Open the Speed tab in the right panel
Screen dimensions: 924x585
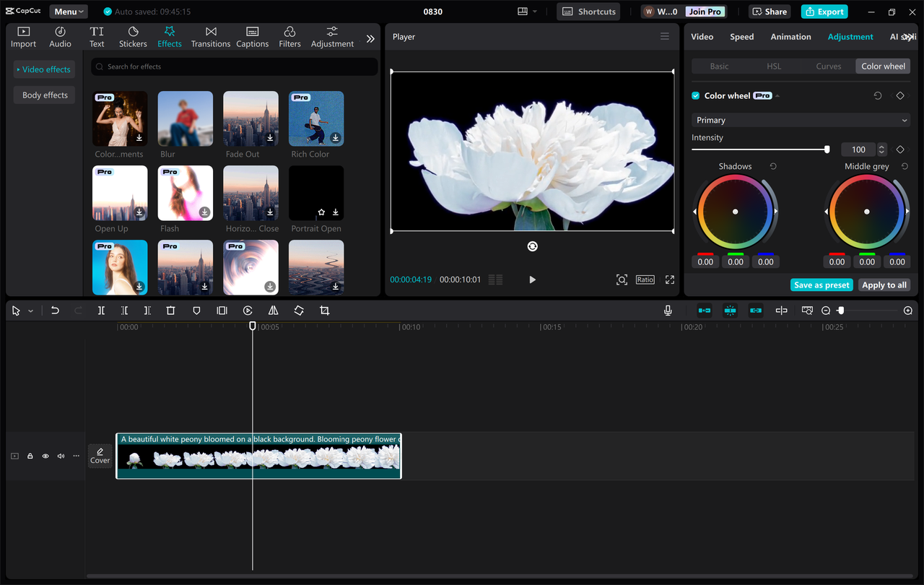click(x=741, y=36)
